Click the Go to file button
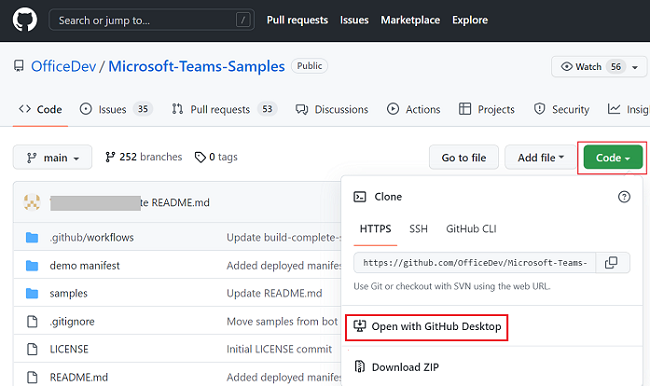Screen dimensions: 650x386 [x=463, y=158]
